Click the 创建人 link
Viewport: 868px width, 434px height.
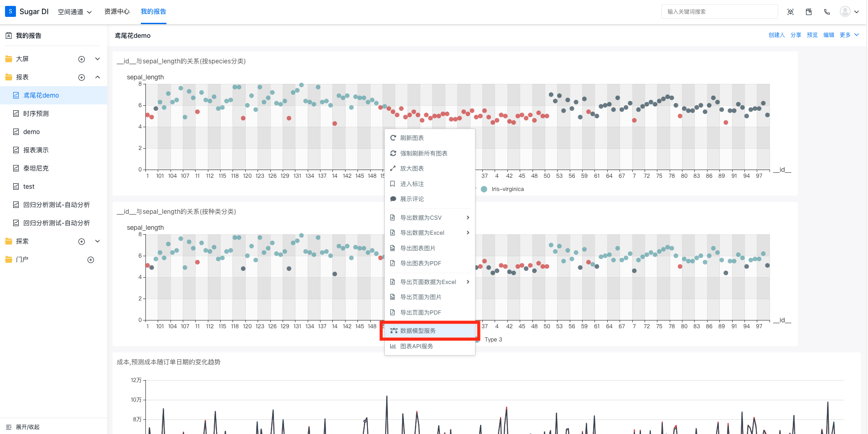[777, 35]
